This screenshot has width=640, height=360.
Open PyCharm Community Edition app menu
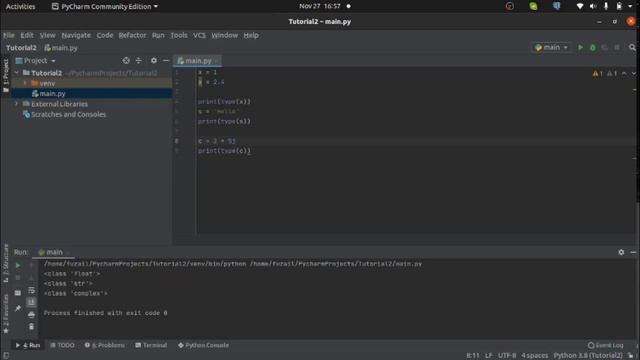coord(105,7)
